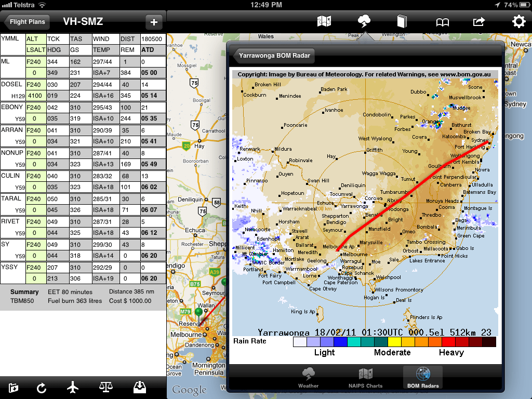
Task: Tap the Flight Plans back button
Action: point(26,21)
